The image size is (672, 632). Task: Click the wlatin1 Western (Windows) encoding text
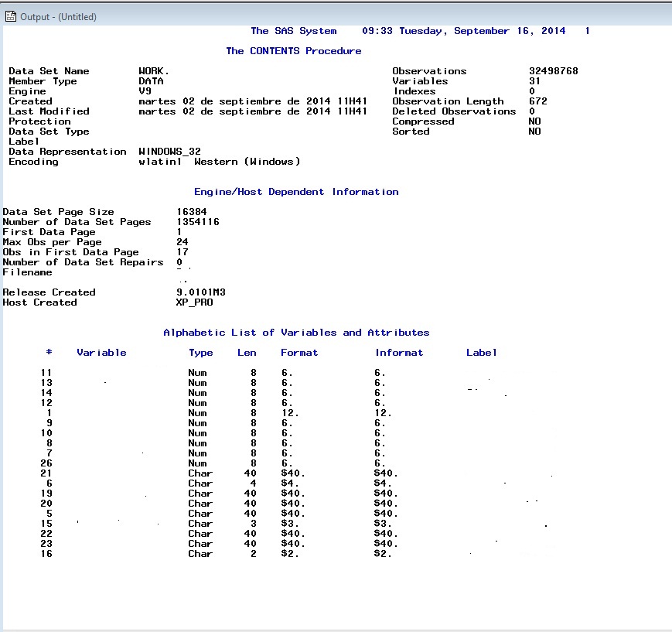click(219, 162)
